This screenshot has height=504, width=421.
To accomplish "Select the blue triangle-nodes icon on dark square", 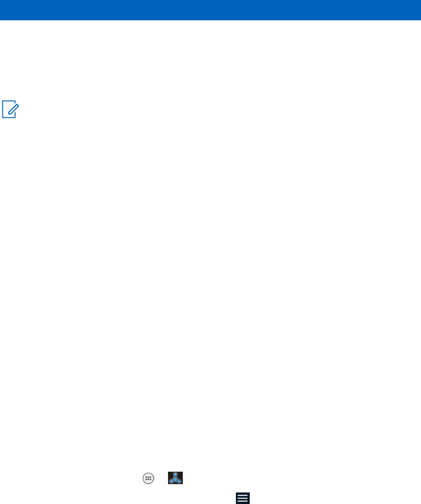I will click(175, 478).
